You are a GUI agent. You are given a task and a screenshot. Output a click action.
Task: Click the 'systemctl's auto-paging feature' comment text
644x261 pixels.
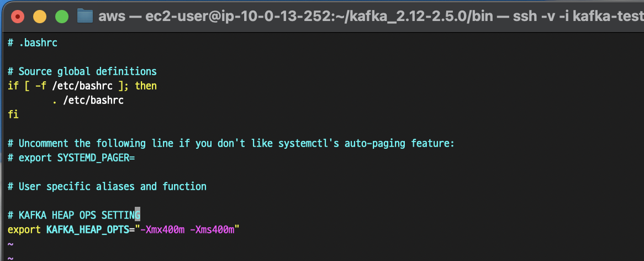[x=366, y=143]
